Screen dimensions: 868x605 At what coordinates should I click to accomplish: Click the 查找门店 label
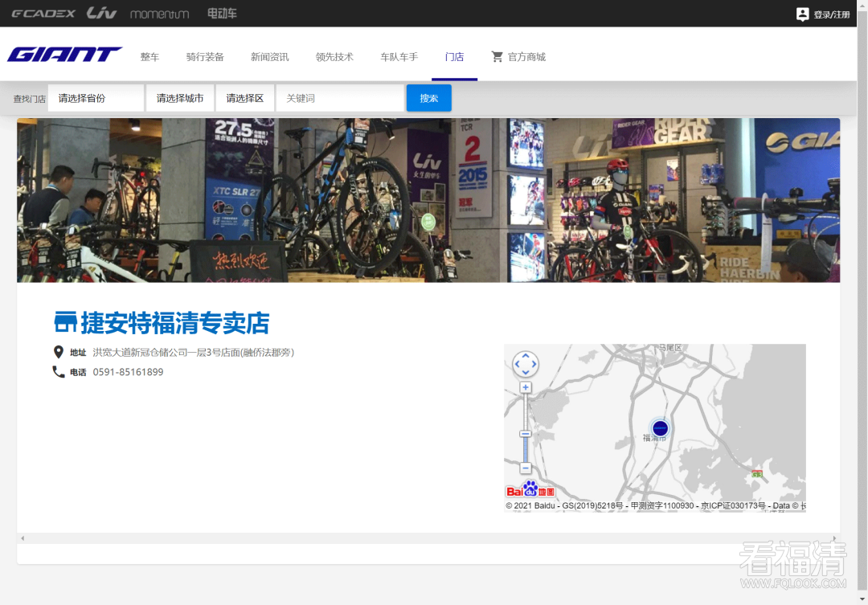point(30,99)
